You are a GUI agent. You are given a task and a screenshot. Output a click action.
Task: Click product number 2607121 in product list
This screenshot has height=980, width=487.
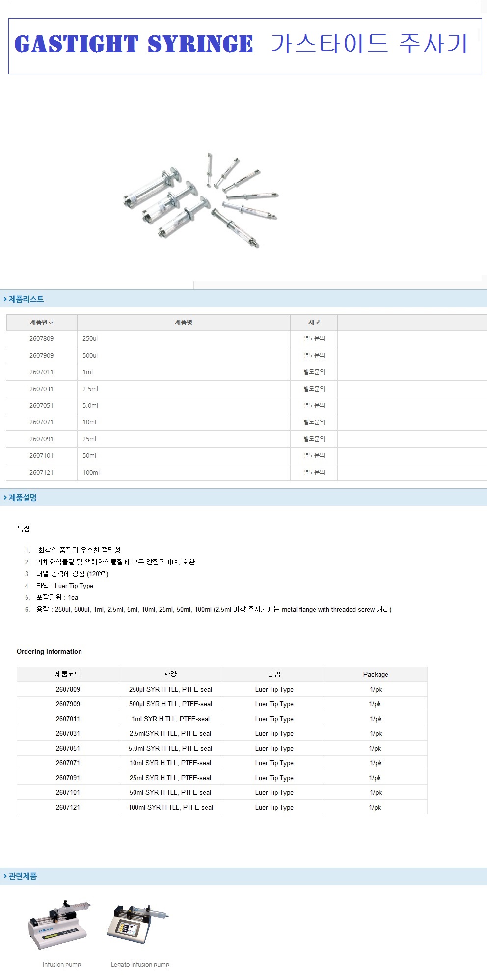coord(41,472)
